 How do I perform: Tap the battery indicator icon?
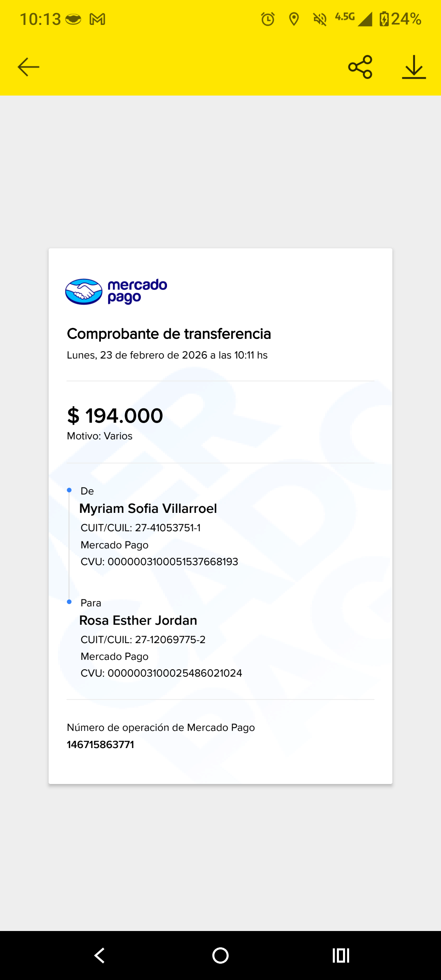pyautogui.click(x=384, y=19)
